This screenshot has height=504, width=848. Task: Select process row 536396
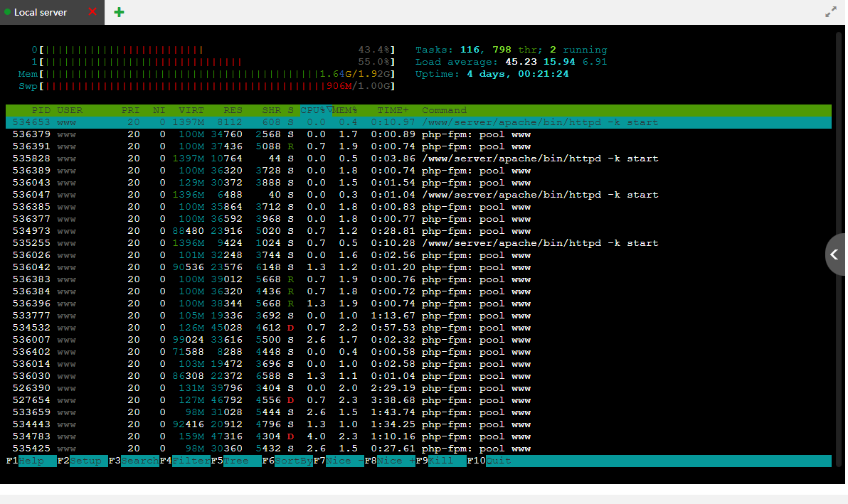click(418, 304)
